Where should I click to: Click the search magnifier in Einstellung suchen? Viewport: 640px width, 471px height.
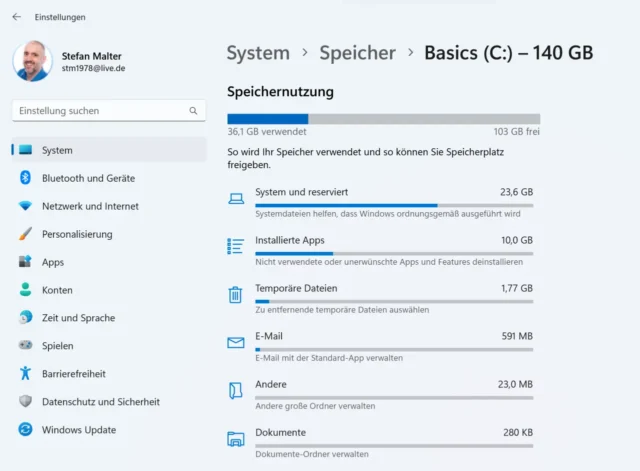pos(194,111)
